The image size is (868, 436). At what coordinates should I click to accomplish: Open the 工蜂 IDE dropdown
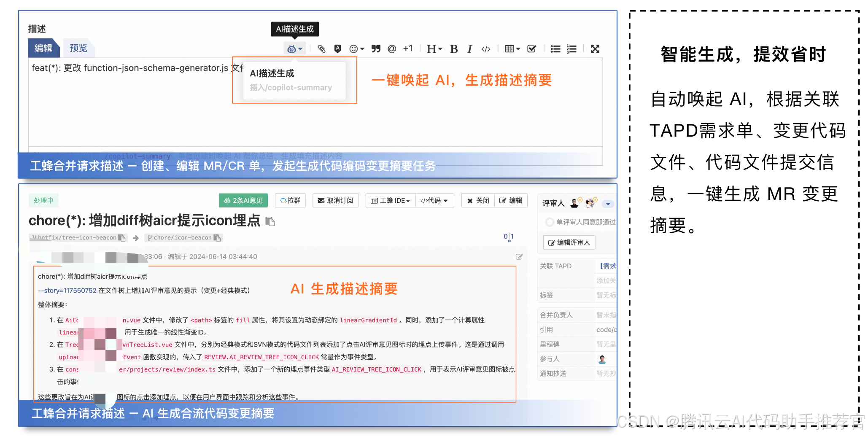(x=390, y=200)
